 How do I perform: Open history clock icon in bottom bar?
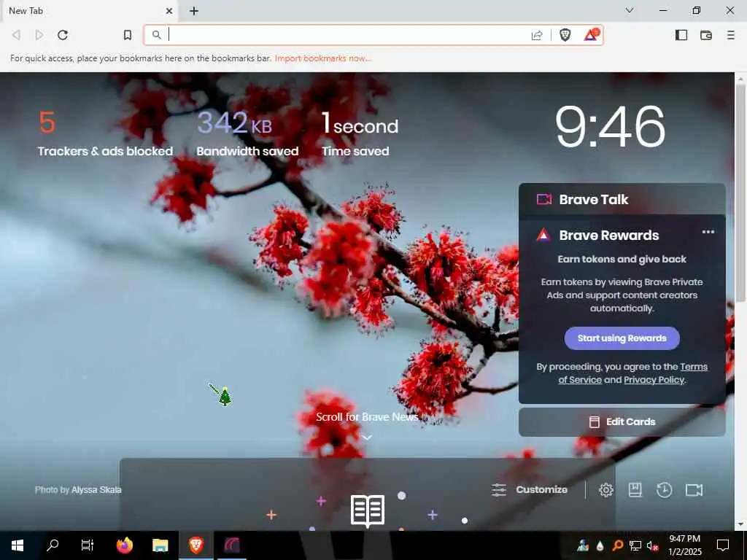tap(664, 489)
